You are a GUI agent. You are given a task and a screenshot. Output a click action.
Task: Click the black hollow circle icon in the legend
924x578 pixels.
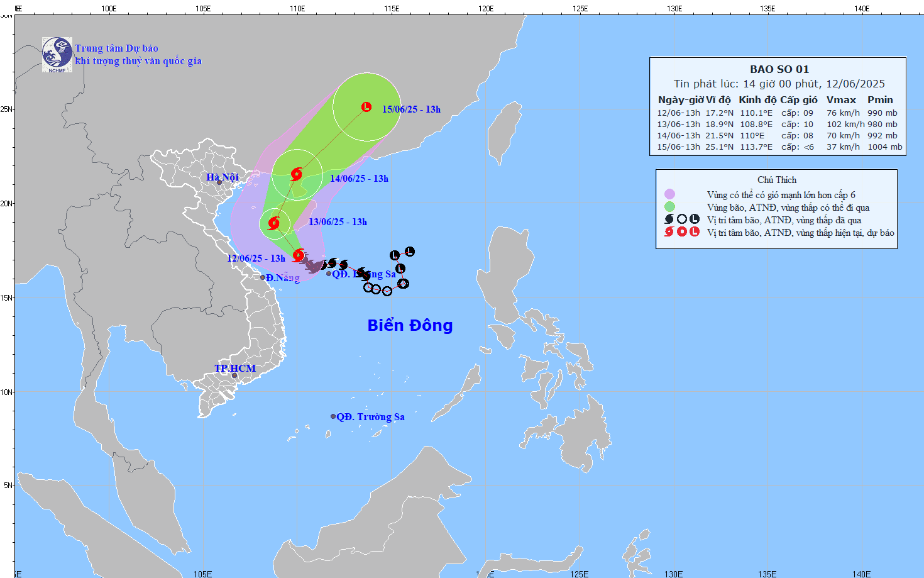tap(682, 219)
